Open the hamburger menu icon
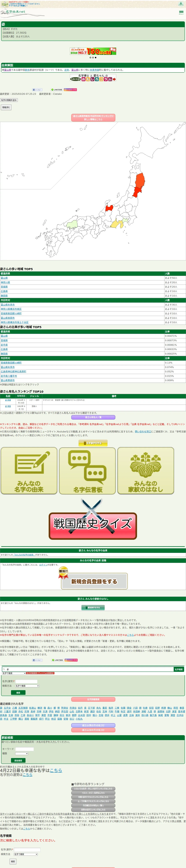186x868 pixels. point(181,12)
